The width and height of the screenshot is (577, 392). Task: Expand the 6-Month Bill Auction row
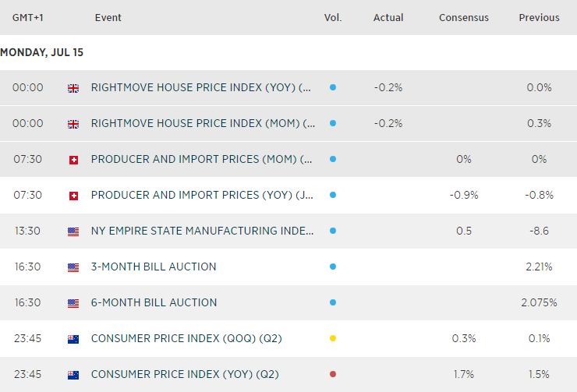pyautogui.click(x=154, y=302)
